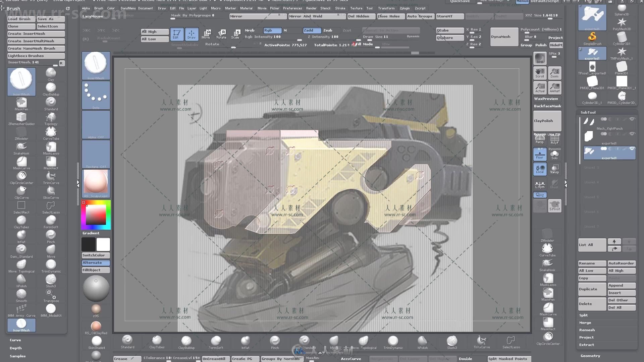The width and height of the screenshot is (644, 362).
Task: Click the DynaMesh button
Action: [504, 37]
